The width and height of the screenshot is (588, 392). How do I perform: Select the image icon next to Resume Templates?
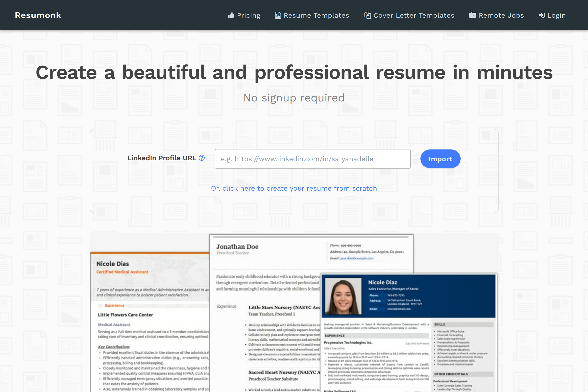pyautogui.click(x=278, y=15)
